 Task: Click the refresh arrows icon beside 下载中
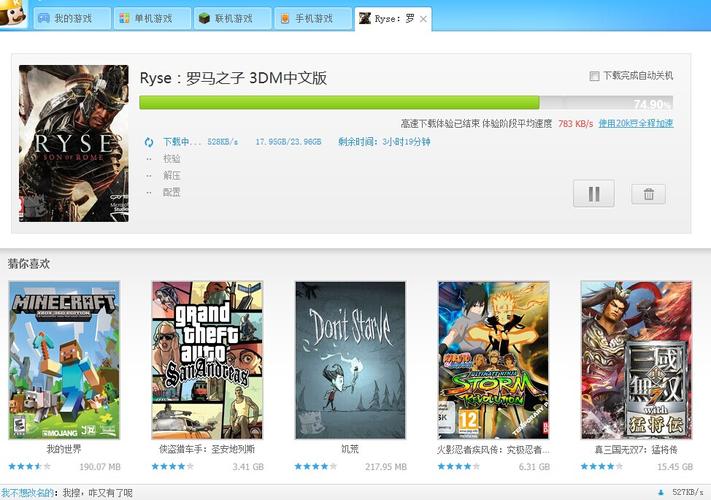[x=149, y=142]
